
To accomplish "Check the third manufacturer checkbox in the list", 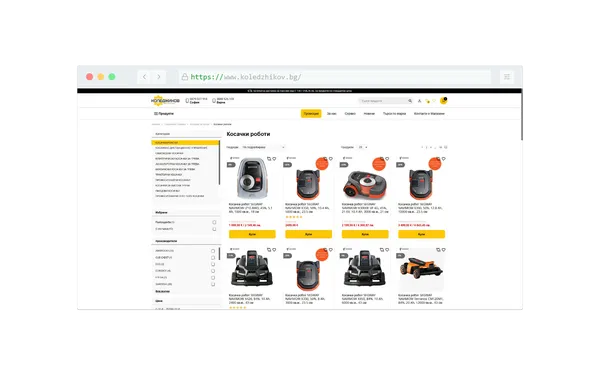I will coord(213,264).
